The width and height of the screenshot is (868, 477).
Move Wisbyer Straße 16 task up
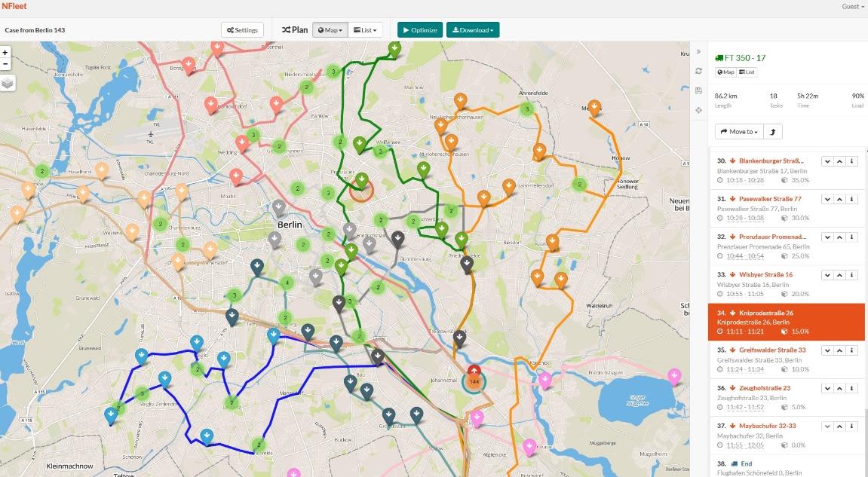(x=840, y=275)
